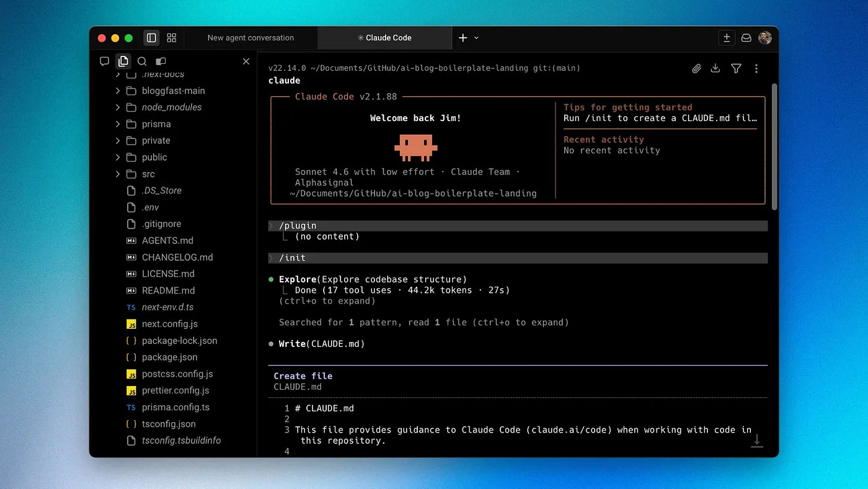Click the JS icon beside next.config.js
The image size is (868, 489).
(x=131, y=324)
